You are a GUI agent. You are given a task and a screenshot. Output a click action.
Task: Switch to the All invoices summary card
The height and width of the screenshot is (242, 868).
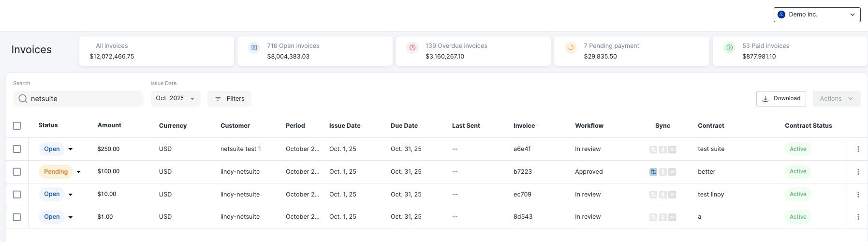156,51
